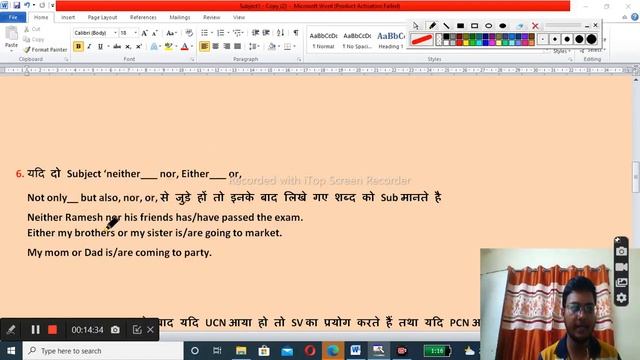Click the Shading paint bucket icon
The width and height of the screenshot is (640, 360).
coord(272,47)
